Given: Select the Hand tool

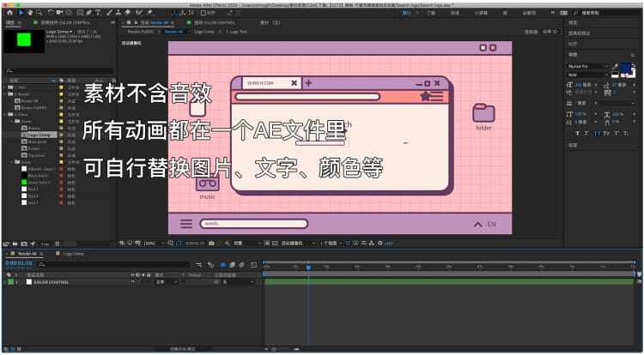Looking at the screenshot, I should point(30,13).
